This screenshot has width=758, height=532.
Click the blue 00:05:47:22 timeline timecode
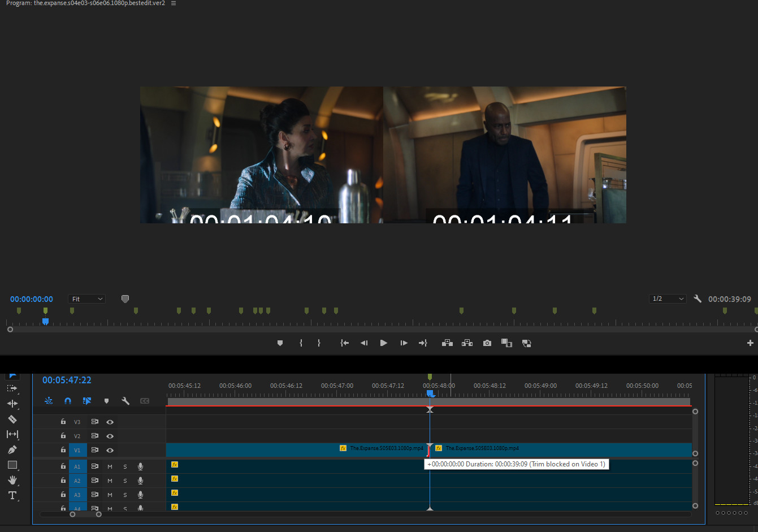(x=67, y=380)
